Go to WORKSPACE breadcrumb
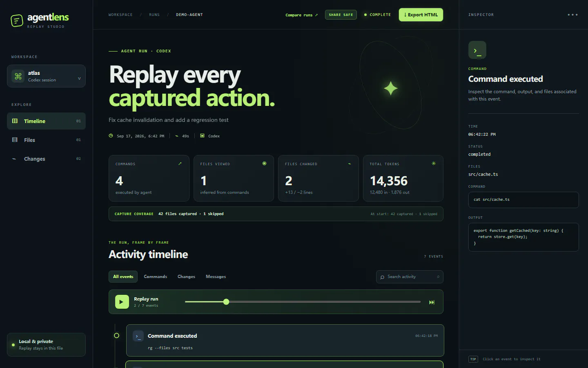This screenshot has height=368, width=588. click(x=120, y=15)
